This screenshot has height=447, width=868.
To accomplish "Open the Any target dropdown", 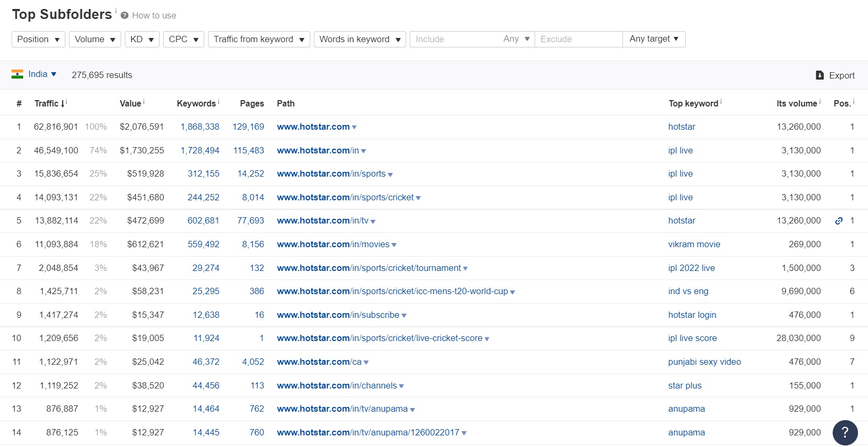I will pos(654,39).
